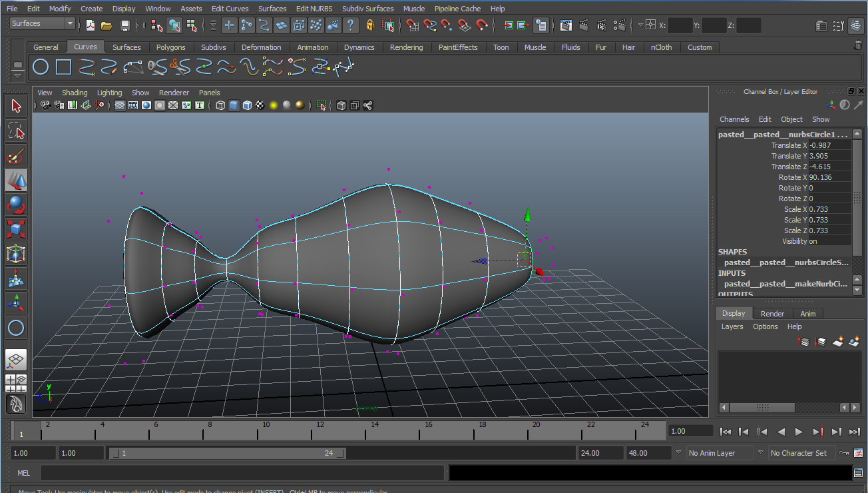Pick the Rotate tool in the toolbox

click(x=16, y=205)
